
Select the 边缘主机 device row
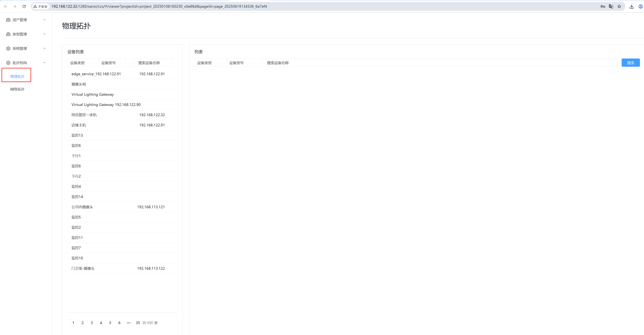click(x=122, y=125)
